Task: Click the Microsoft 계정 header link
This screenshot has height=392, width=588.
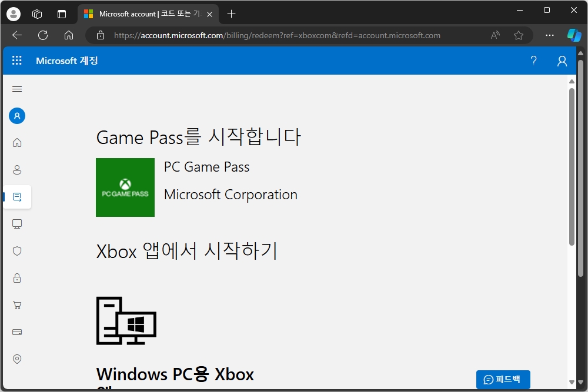Action: 67,61
